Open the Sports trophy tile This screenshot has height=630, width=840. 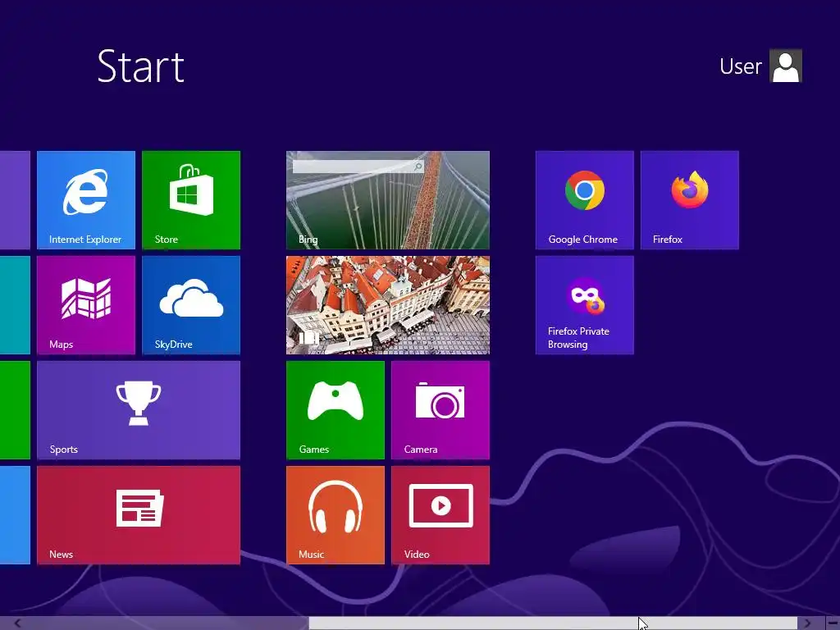point(138,410)
